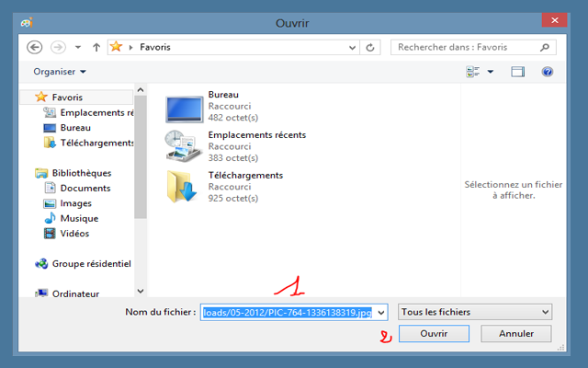Click the refresh button in address bar
Screen dimensions: 588x368
(x=371, y=47)
